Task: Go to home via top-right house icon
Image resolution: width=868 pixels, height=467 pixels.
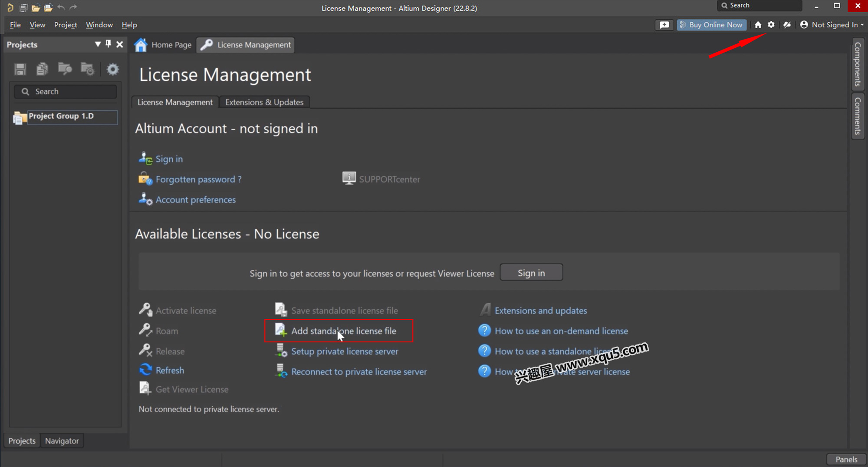Action: click(x=758, y=25)
